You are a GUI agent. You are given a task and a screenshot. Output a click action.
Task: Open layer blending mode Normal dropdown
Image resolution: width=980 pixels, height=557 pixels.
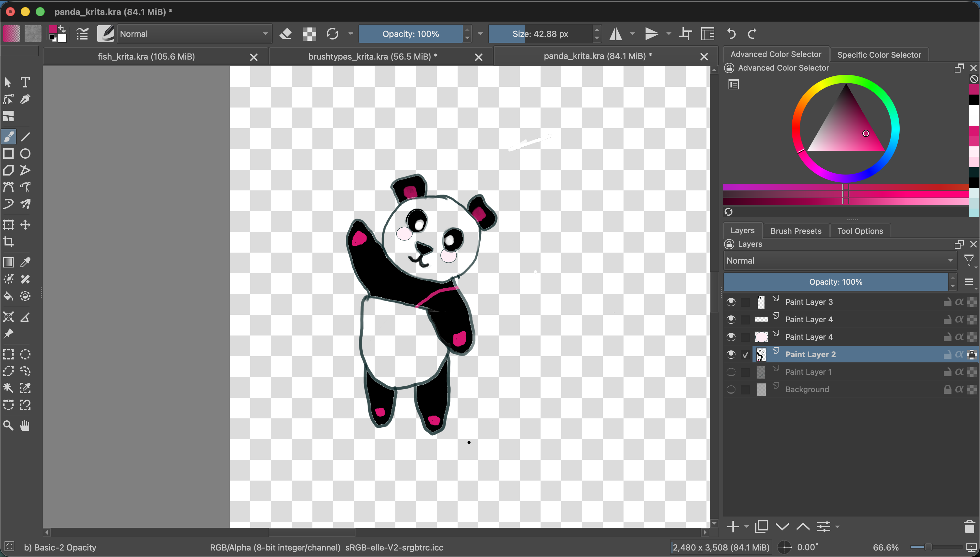tap(840, 260)
